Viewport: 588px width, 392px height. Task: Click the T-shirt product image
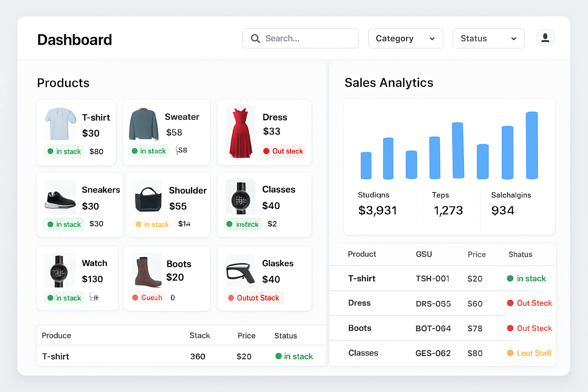[x=60, y=123]
